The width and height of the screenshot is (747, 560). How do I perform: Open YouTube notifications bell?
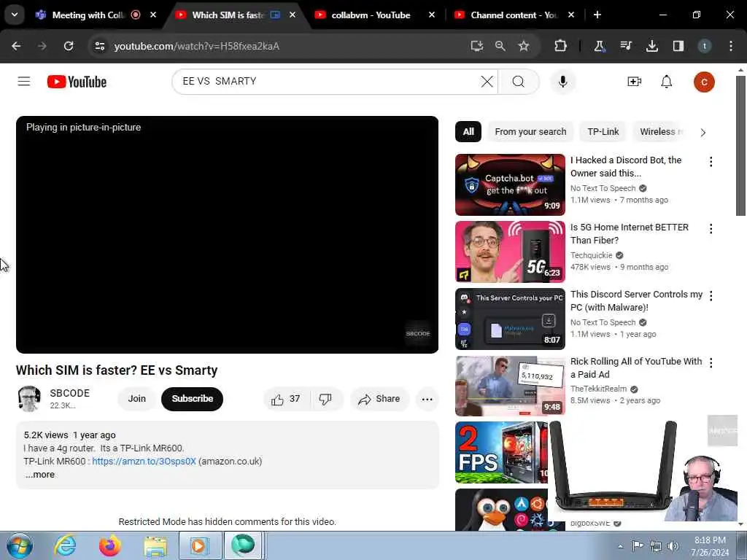(x=667, y=82)
